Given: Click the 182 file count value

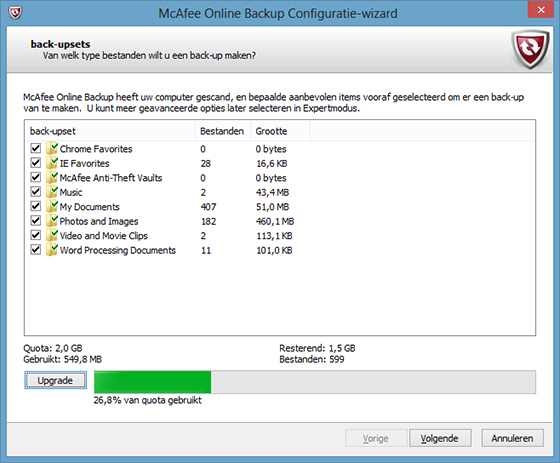Looking at the screenshot, I should coord(209,221).
